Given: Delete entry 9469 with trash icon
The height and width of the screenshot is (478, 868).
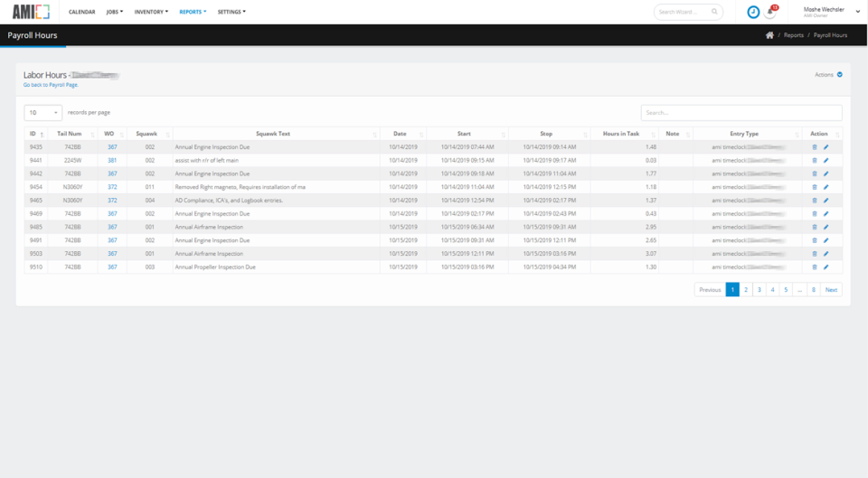Looking at the screenshot, I should click(x=815, y=213).
